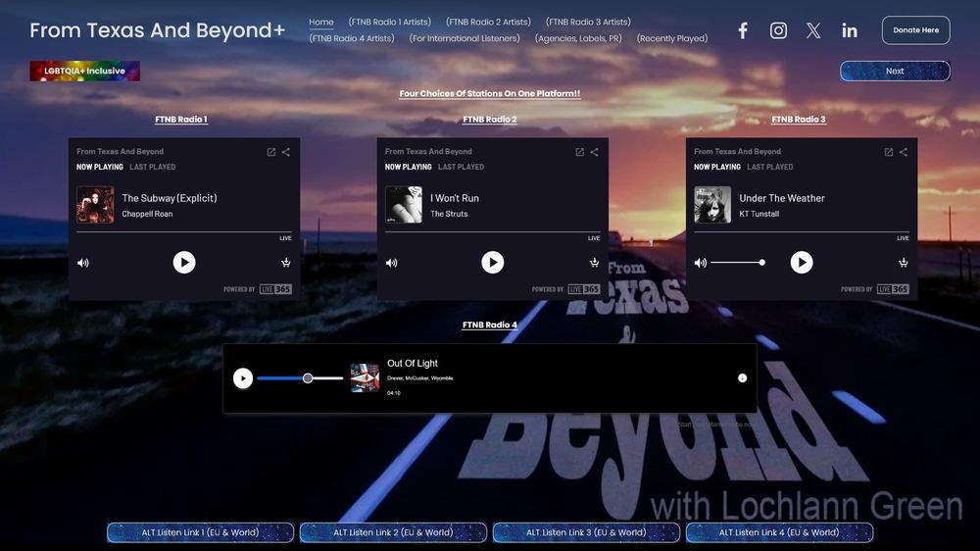Click the 'KT Tunstall' artist name
Image resolution: width=980 pixels, height=551 pixels.
pos(759,214)
